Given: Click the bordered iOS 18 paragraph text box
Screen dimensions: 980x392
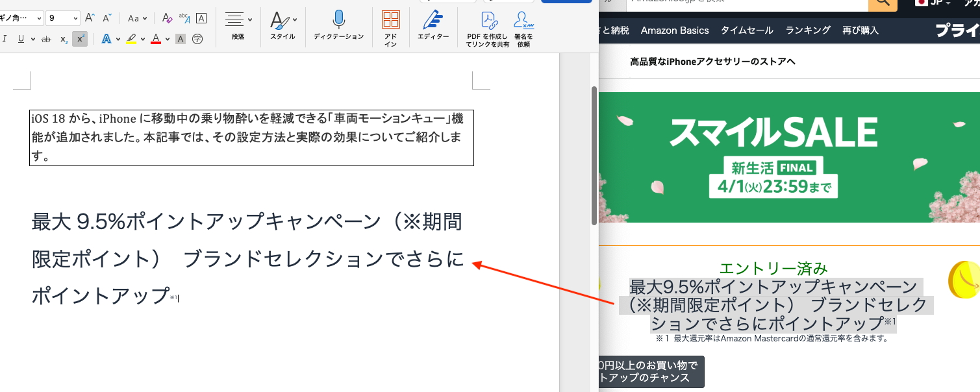Looking at the screenshot, I should click(251, 138).
